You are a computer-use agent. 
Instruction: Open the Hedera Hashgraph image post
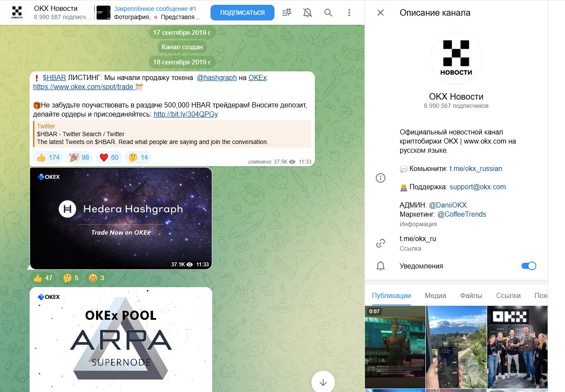121,218
